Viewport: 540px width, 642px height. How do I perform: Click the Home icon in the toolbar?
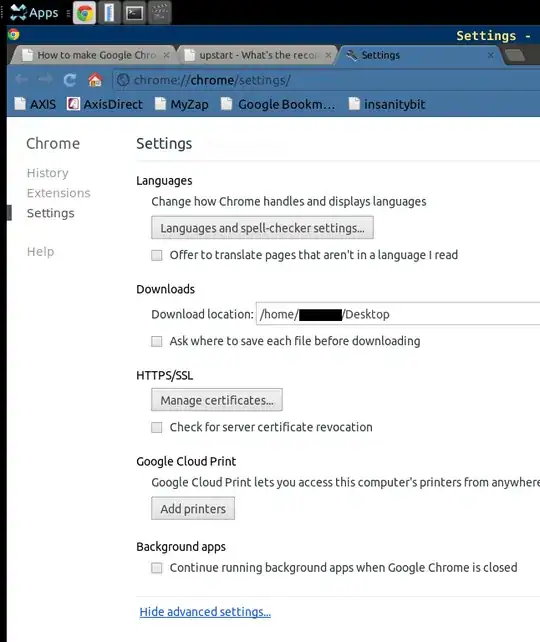point(95,79)
